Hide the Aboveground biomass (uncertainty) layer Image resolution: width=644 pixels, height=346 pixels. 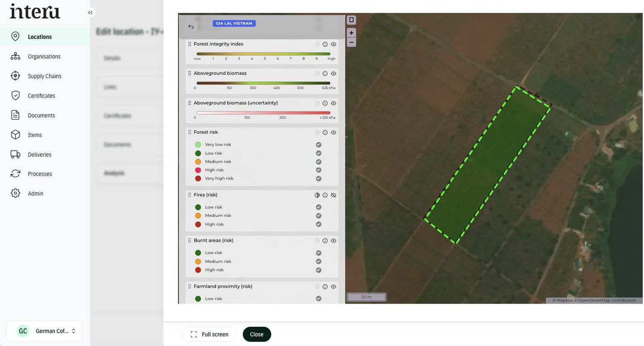334,103
